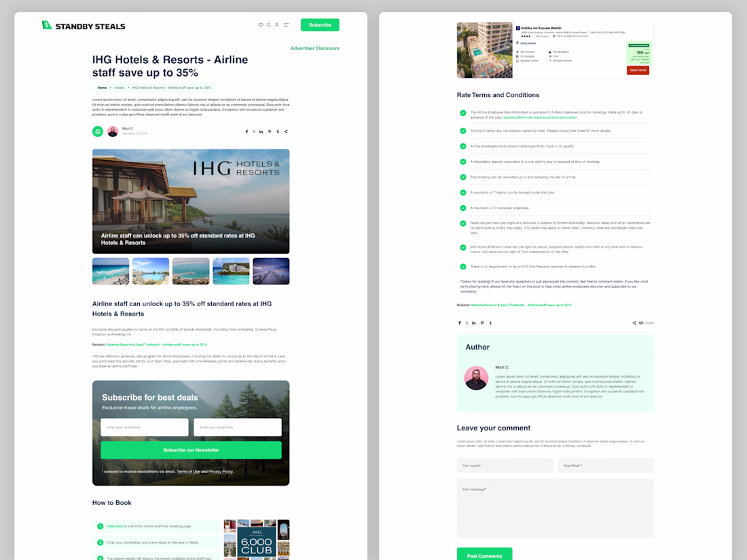The image size is (747, 560).
Task: Select the fifth pier gallery thumbnail
Action: [271, 271]
